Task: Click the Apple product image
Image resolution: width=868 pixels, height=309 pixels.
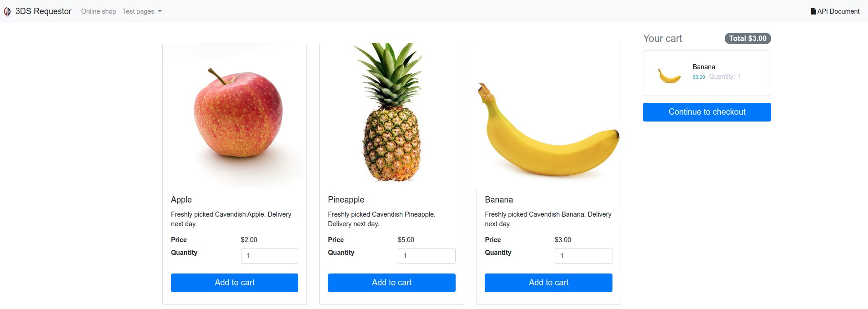Action: [x=235, y=115]
